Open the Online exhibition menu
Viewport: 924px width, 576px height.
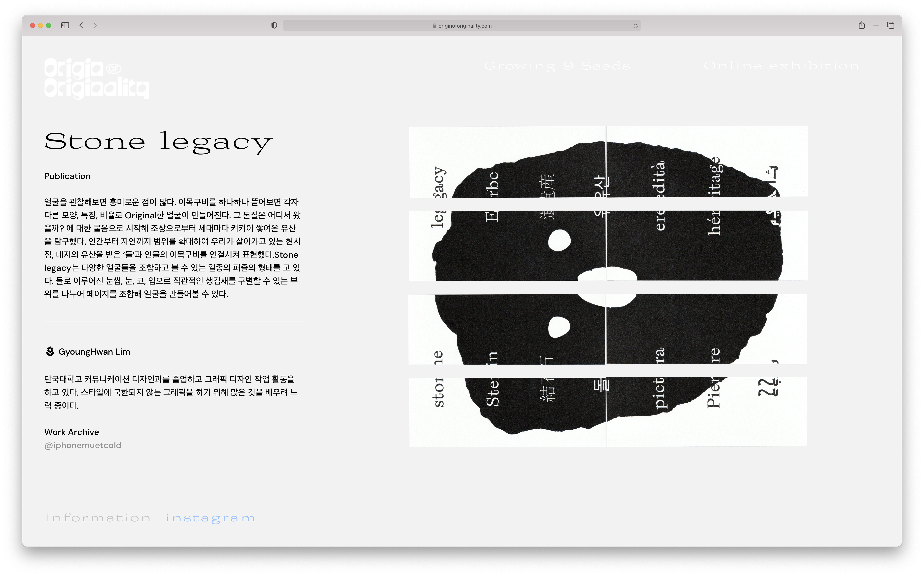[781, 66]
